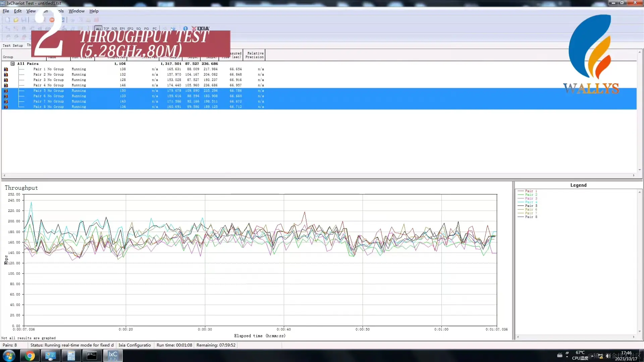
Task: Click the command prompt taskbar icon
Action: 92,356
